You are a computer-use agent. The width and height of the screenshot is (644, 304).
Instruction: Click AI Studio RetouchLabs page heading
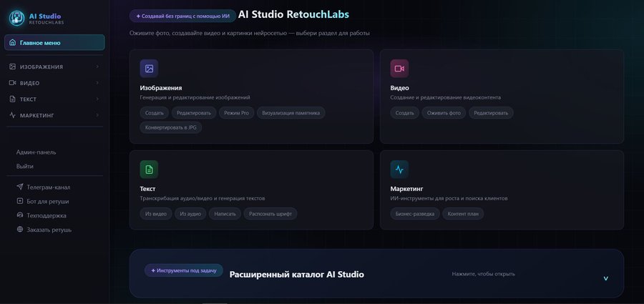tap(293, 15)
